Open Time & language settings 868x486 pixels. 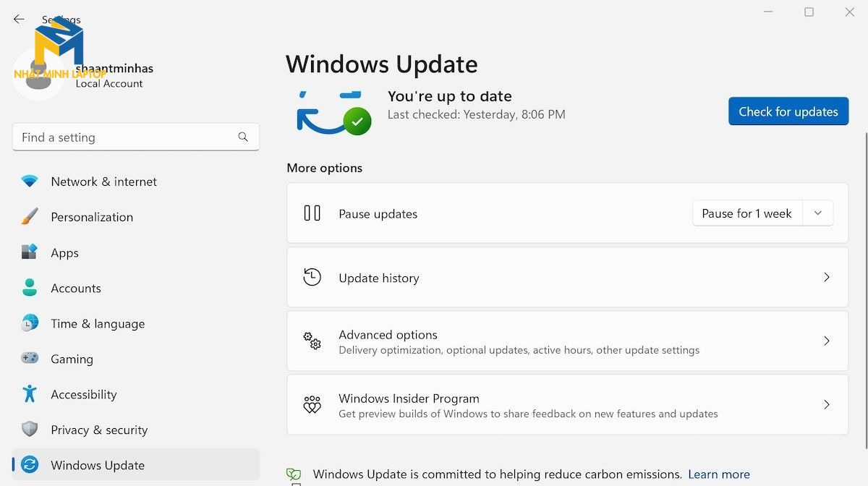click(x=136, y=323)
